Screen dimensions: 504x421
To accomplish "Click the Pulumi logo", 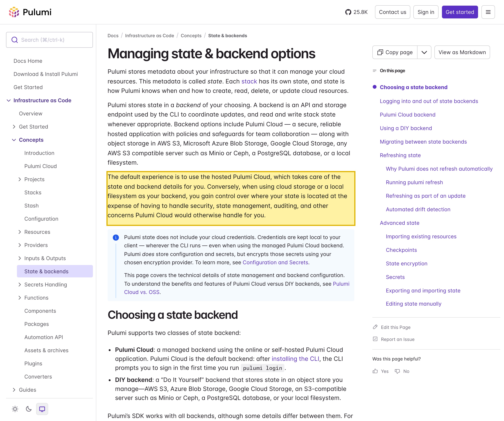I will (30, 12).
